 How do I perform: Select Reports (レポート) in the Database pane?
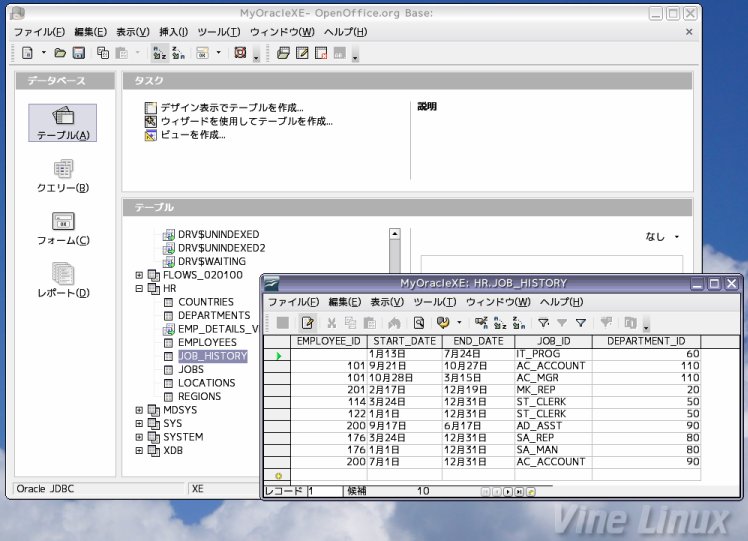pyautogui.click(x=63, y=281)
